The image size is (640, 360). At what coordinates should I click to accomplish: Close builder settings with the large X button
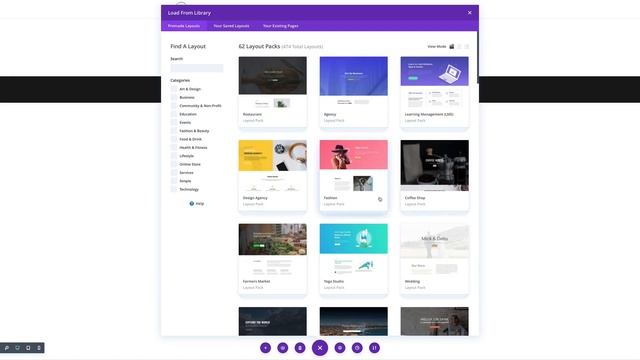tap(320, 348)
